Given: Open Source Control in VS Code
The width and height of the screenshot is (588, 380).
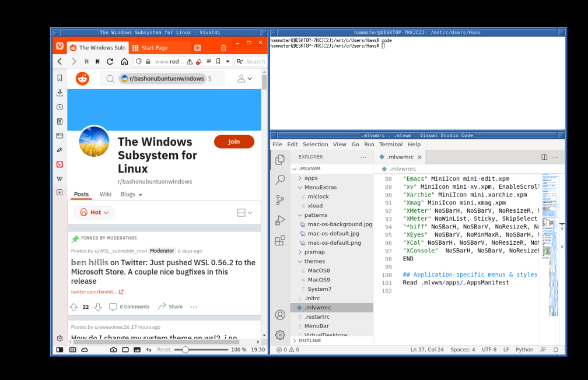Looking at the screenshot, I should pos(280,200).
